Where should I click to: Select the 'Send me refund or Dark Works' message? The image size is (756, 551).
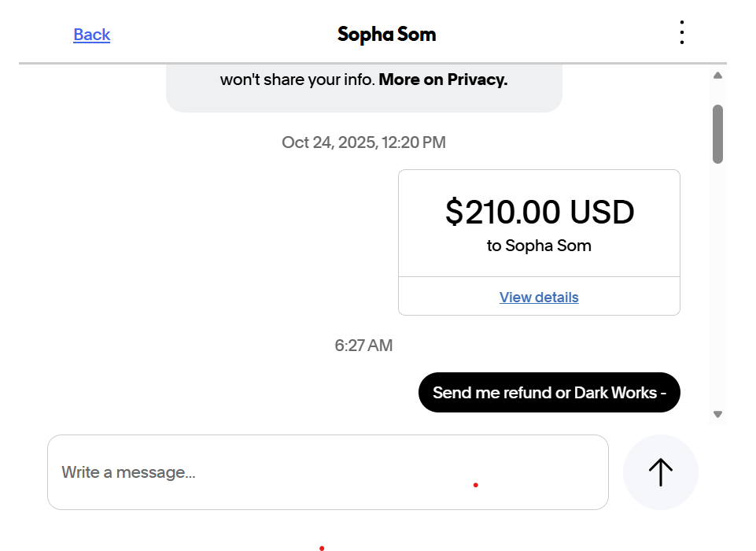click(x=549, y=392)
